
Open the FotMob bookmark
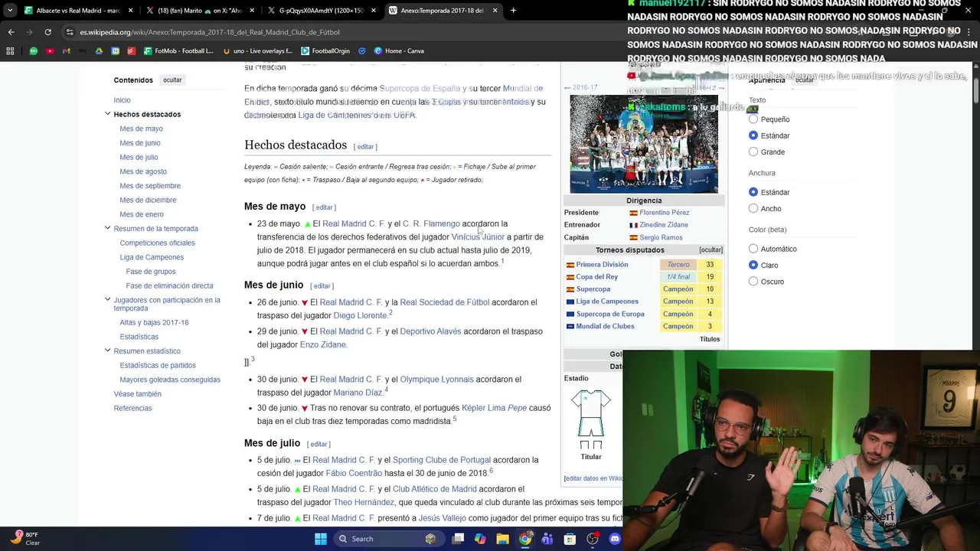pyautogui.click(x=179, y=51)
